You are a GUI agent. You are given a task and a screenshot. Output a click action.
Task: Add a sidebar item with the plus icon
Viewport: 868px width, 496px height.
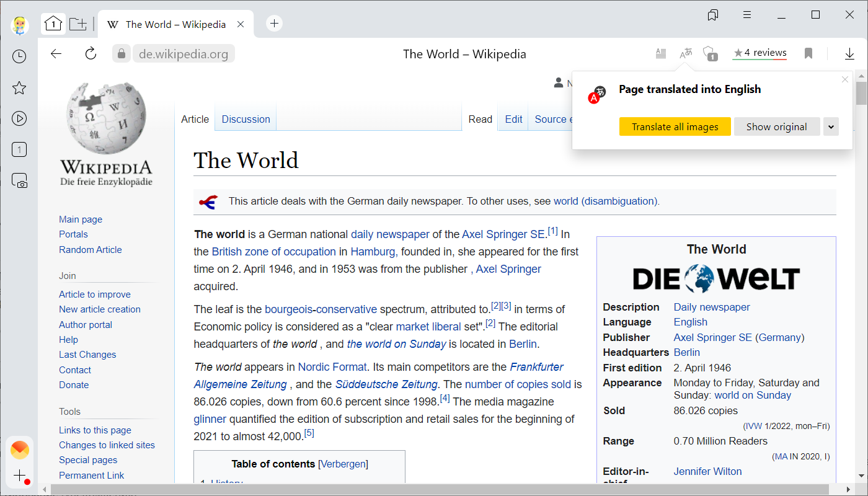[20, 476]
